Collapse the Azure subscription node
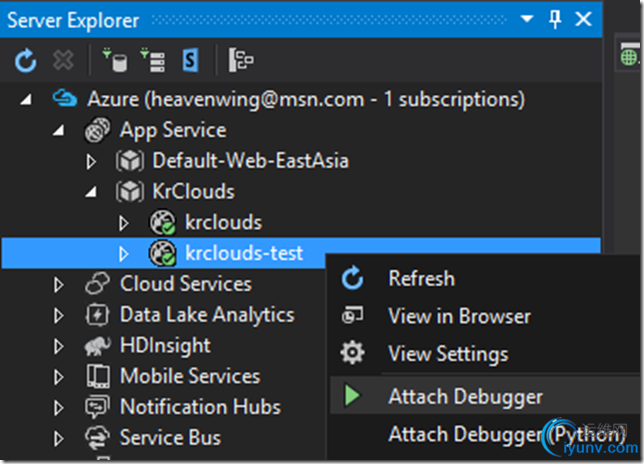The height and width of the screenshot is (464, 644). [x=26, y=99]
